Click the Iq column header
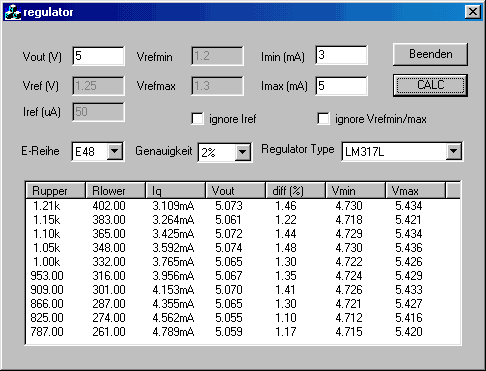486x371 pixels. 176,191
